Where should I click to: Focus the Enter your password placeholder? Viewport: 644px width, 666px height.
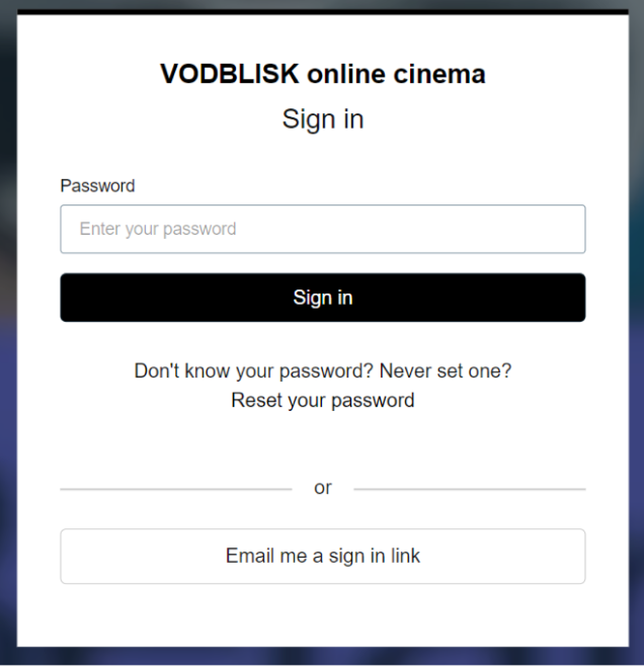(x=158, y=229)
